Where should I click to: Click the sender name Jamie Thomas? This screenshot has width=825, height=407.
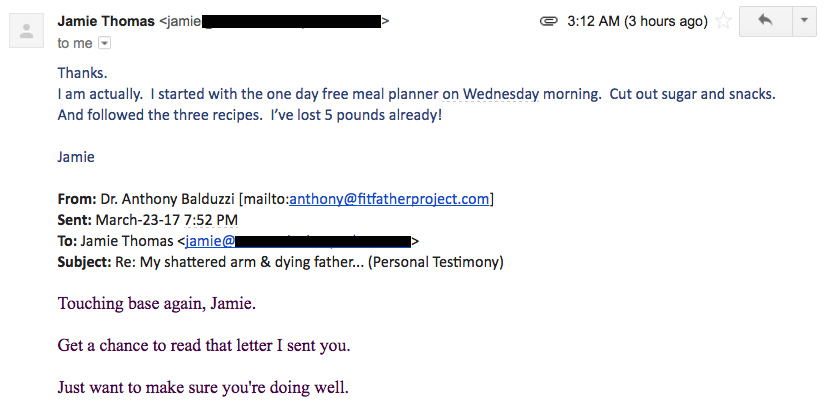[106, 22]
